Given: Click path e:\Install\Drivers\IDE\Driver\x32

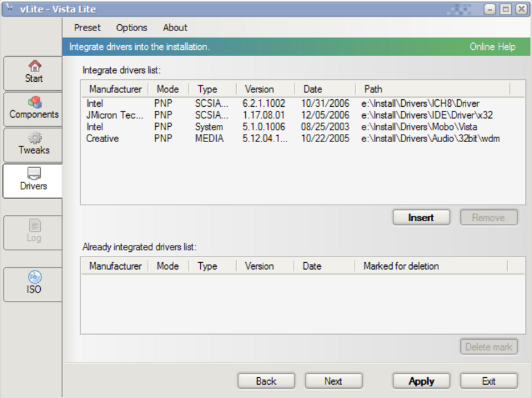Looking at the screenshot, I should click(427, 115).
